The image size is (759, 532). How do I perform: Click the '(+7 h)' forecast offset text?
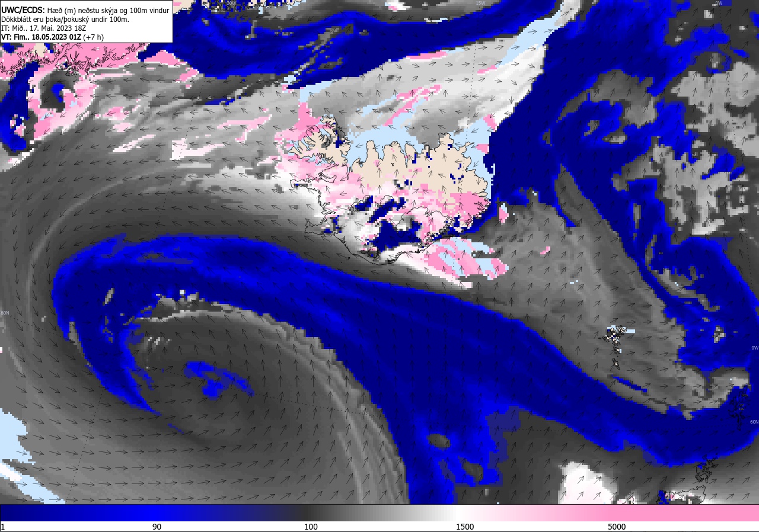(x=94, y=37)
